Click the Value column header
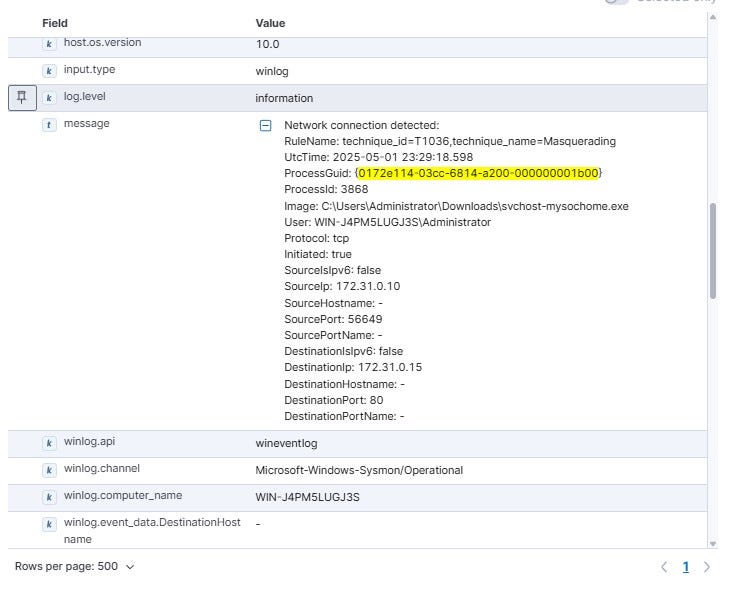This screenshot has height=592, width=731. click(x=270, y=23)
